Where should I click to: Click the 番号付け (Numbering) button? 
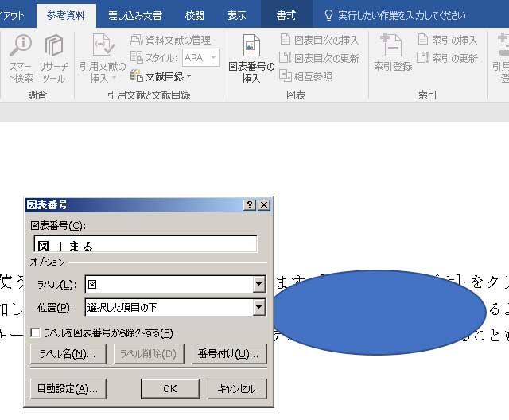click(x=229, y=354)
